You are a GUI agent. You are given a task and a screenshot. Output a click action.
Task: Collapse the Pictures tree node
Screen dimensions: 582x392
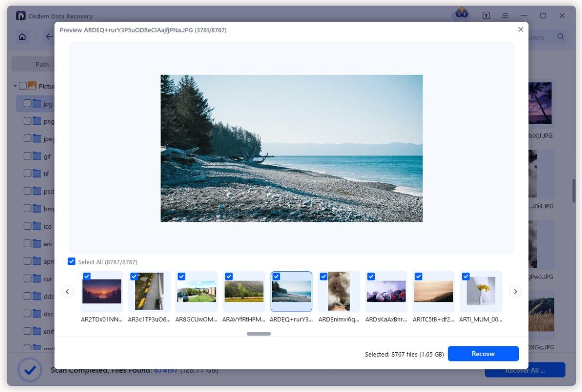(15, 86)
